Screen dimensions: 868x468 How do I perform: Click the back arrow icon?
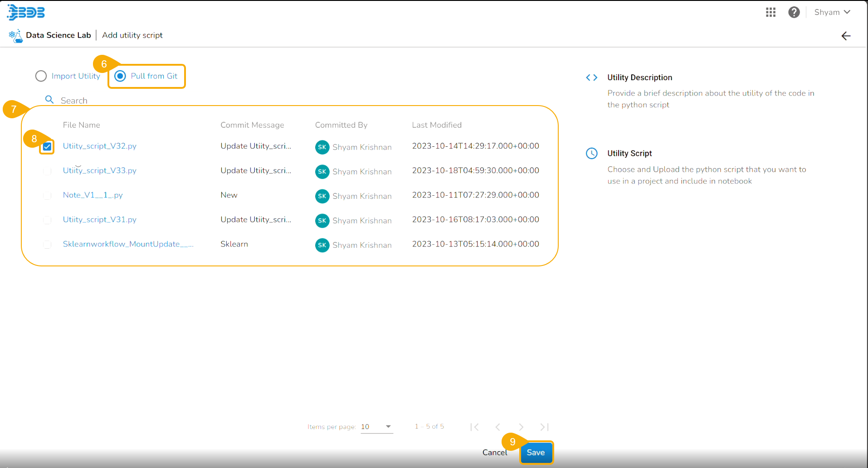tap(846, 36)
